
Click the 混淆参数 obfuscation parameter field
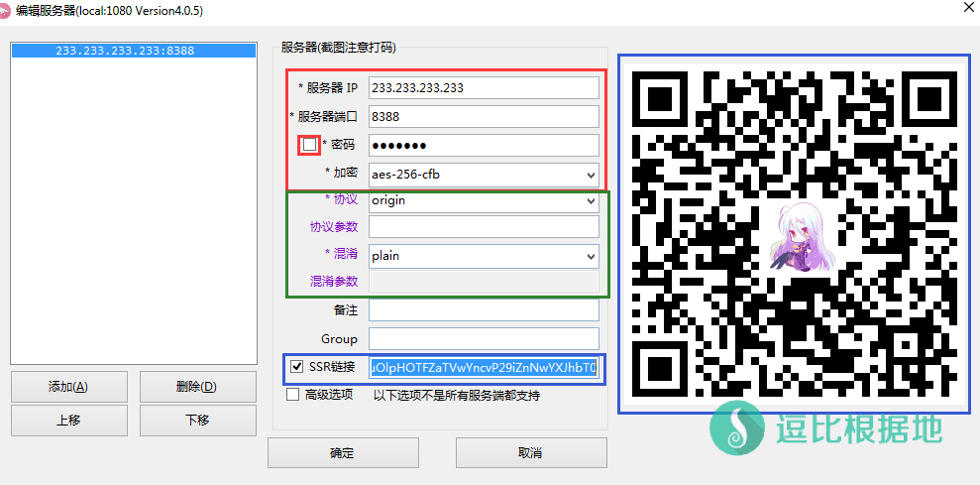click(x=484, y=281)
